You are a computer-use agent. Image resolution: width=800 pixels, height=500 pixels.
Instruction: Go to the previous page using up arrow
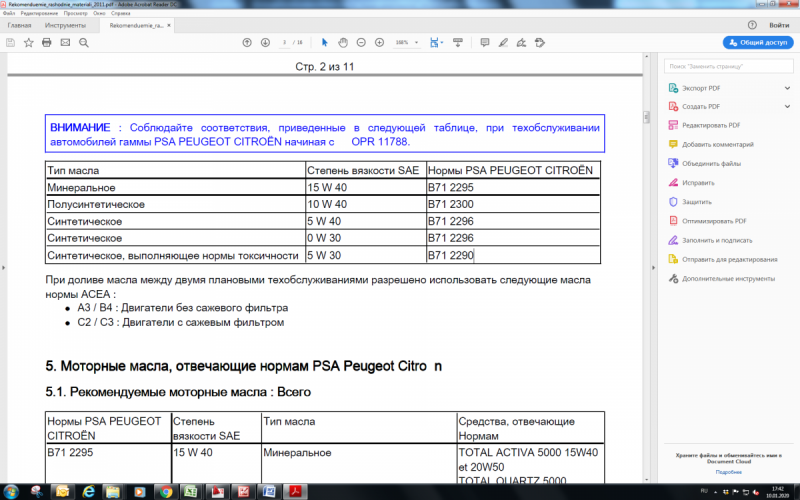click(x=247, y=43)
